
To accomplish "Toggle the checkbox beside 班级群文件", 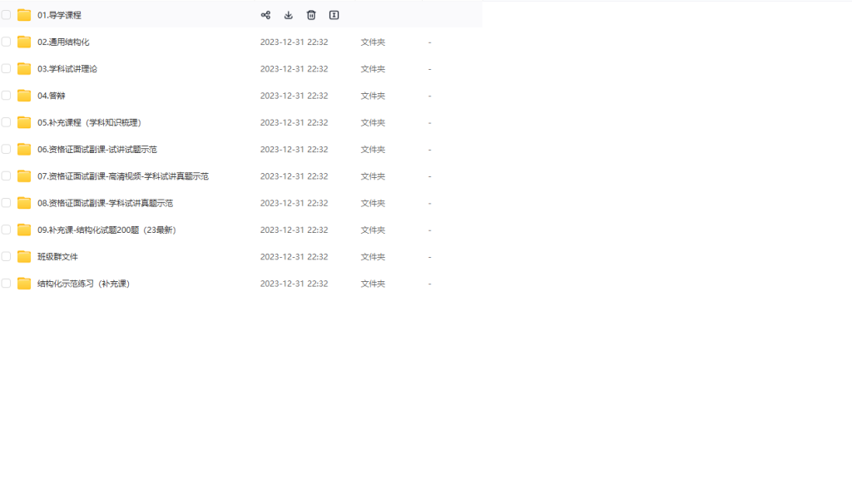I will click(x=7, y=257).
